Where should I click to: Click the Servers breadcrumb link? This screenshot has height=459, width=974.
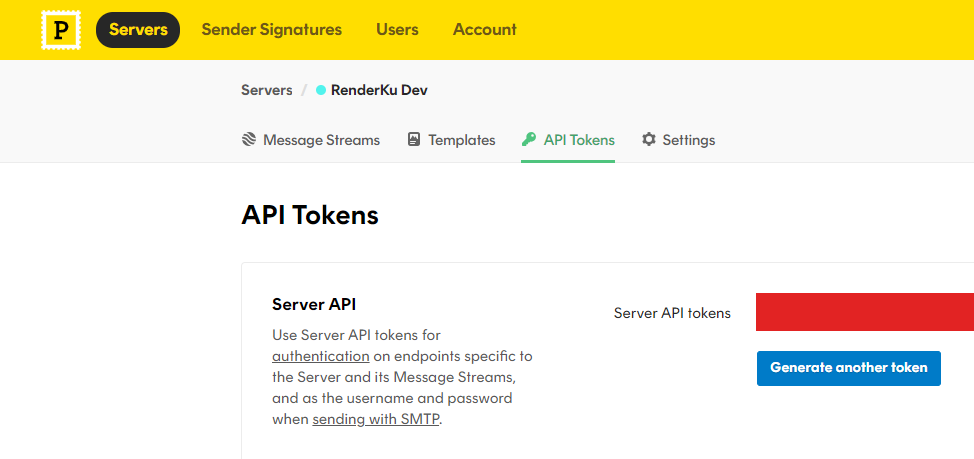pyautogui.click(x=266, y=90)
